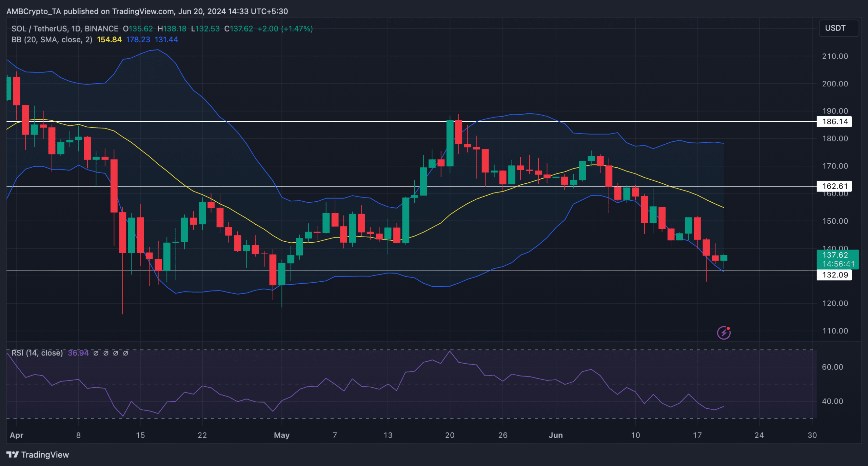This screenshot has width=868, height=466.
Task: Click the countdown timer 14:56:41
Action: click(839, 264)
